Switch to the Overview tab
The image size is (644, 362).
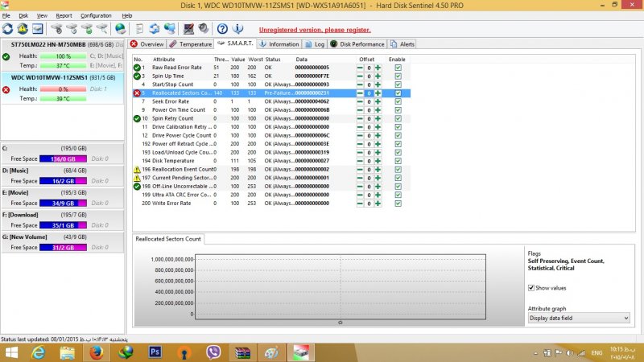[x=147, y=44]
